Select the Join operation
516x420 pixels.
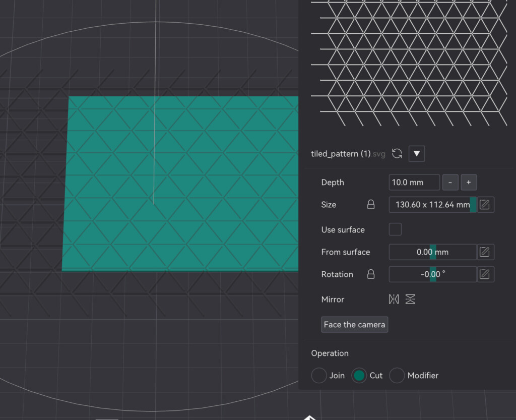pos(319,376)
